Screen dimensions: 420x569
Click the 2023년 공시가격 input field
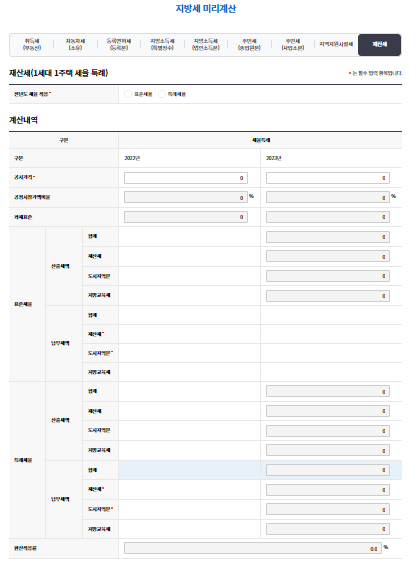click(328, 178)
